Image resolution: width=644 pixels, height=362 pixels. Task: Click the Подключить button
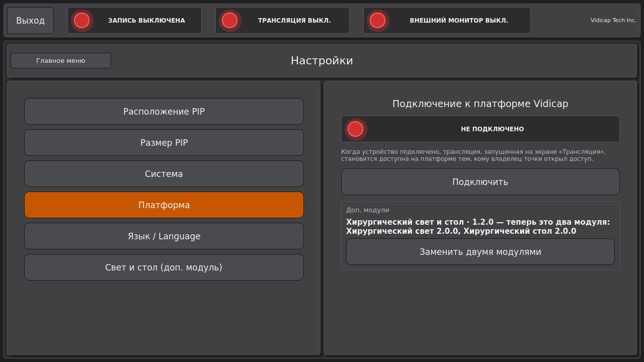pyautogui.click(x=480, y=182)
